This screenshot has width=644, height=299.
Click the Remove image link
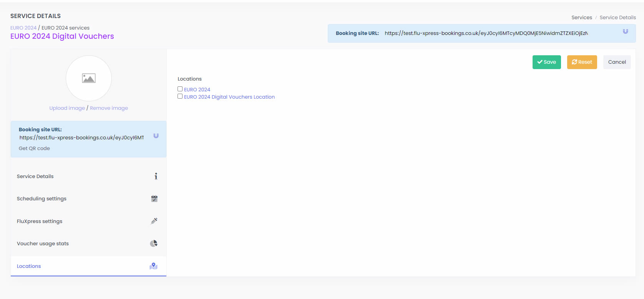pos(109,108)
